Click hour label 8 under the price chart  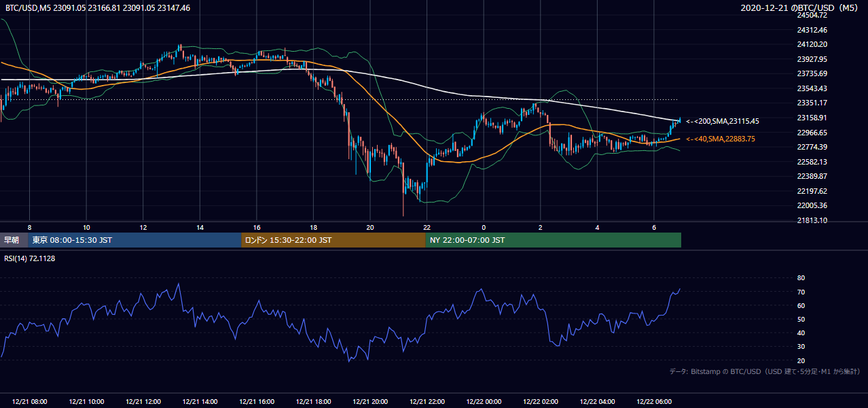tap(30, 227)
